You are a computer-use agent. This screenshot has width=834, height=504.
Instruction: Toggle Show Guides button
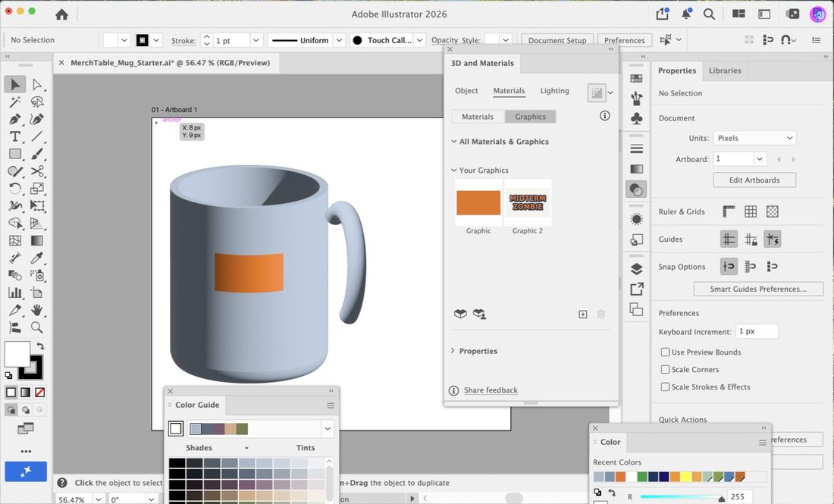729,239
